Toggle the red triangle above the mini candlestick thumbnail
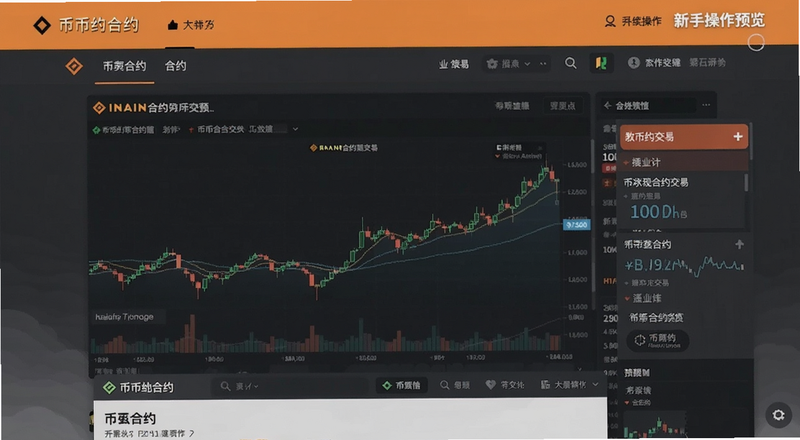Screen dimensions: 800x440 (627, 403)
